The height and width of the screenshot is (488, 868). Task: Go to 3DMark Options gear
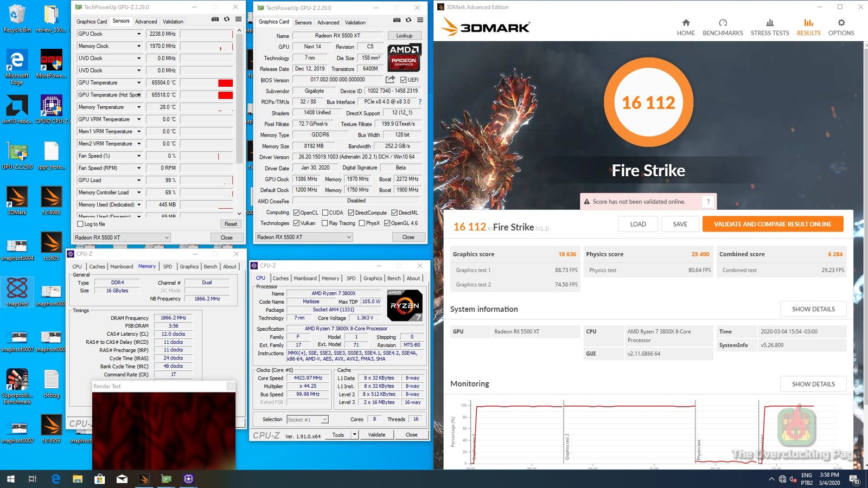tap(841, 23)
